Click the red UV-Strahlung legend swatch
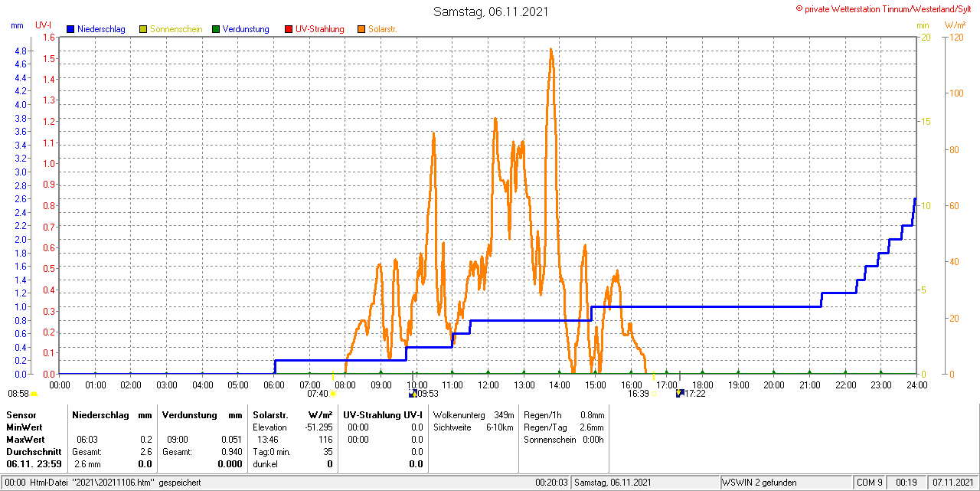Viewport: 980px width, 491px height. (x=289, y=29)
